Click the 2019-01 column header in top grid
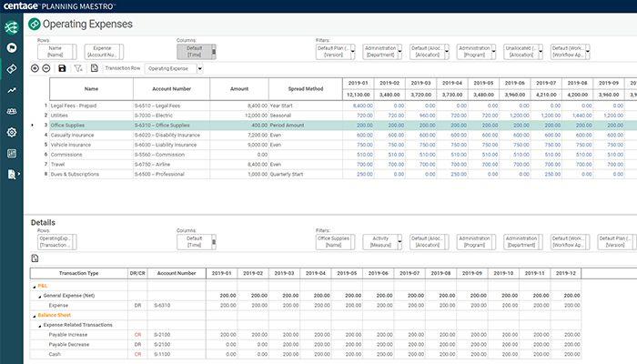637x364 pixels. [x=358, y=83]
